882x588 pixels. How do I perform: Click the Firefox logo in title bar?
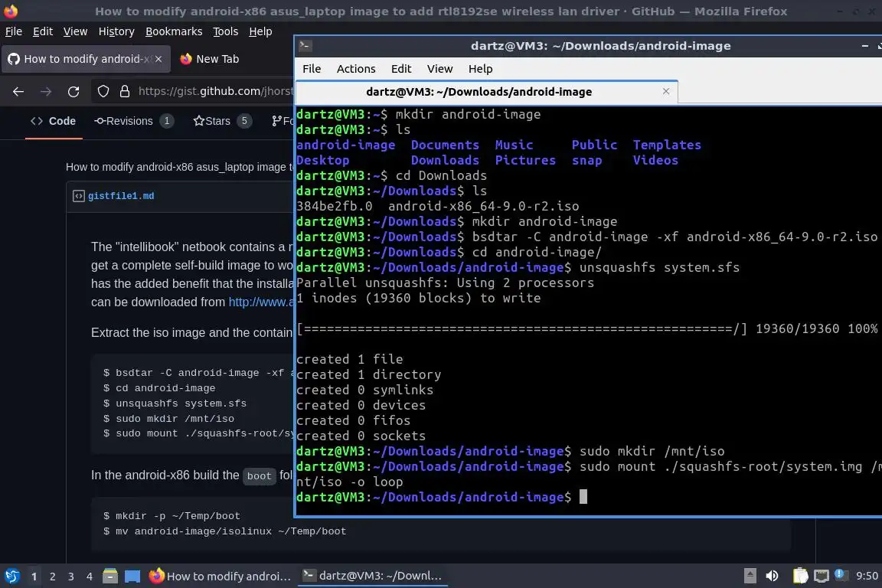pyautogui.click(x=11, y=11)
